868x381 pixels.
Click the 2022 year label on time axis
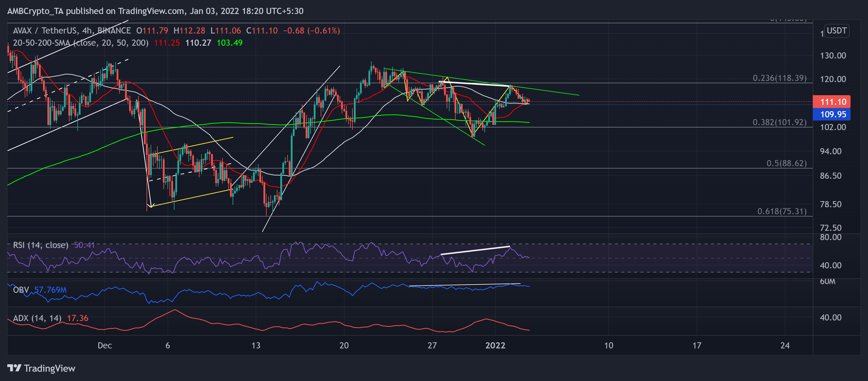tap(495, 345)
